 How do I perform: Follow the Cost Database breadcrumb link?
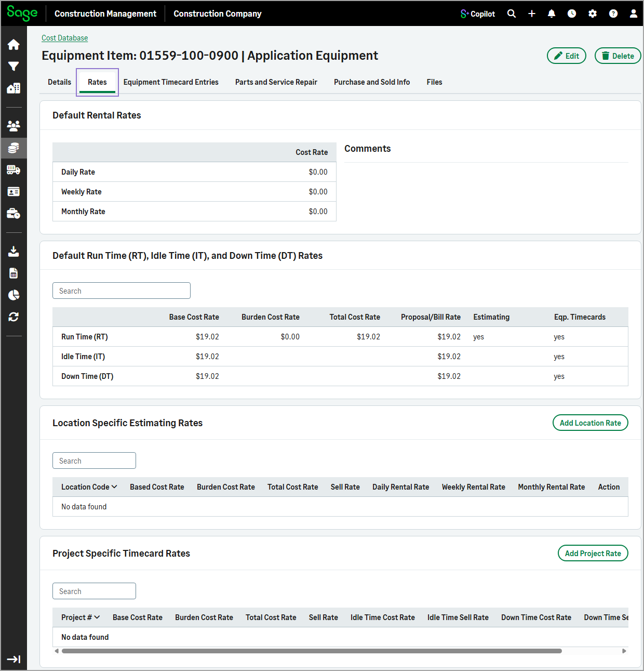(65, 38)
